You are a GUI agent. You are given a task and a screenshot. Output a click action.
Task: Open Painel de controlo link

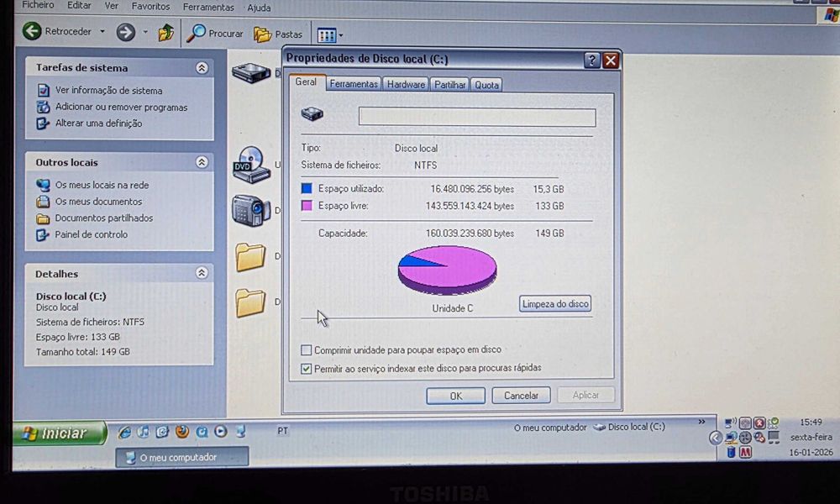[x=91, y=234]
